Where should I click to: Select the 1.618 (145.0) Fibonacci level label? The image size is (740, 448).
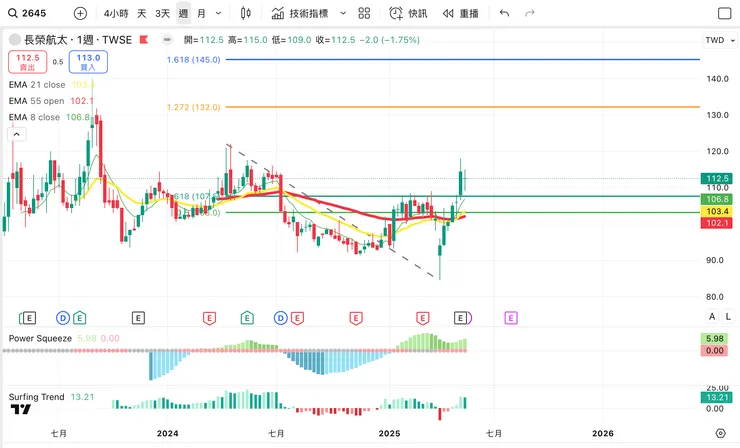(x=193, y=59)
